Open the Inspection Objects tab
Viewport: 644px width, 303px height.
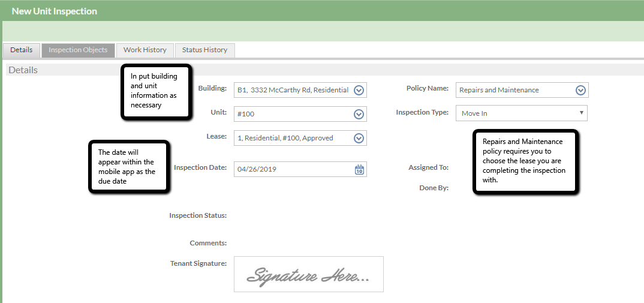78,50
